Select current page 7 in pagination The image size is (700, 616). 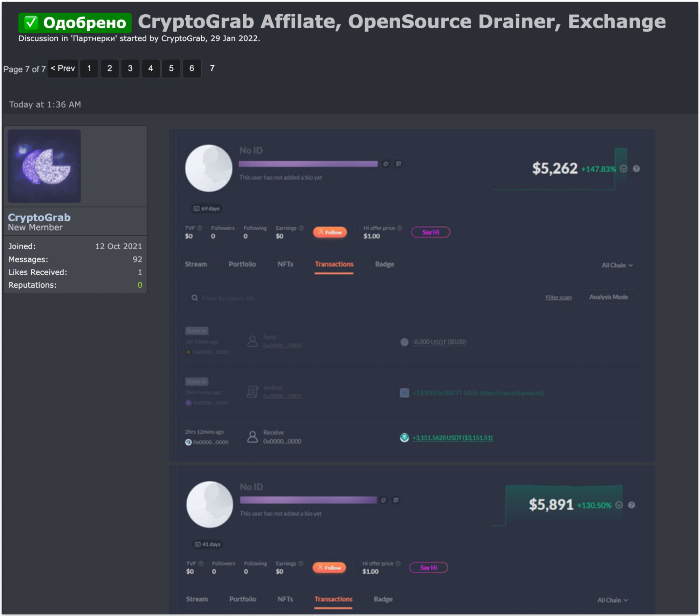click(212, 68)
